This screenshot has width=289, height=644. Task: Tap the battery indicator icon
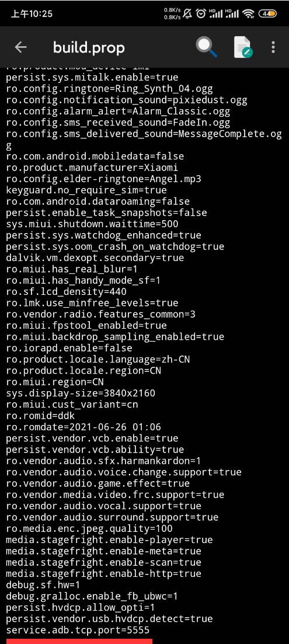point(267,13)
